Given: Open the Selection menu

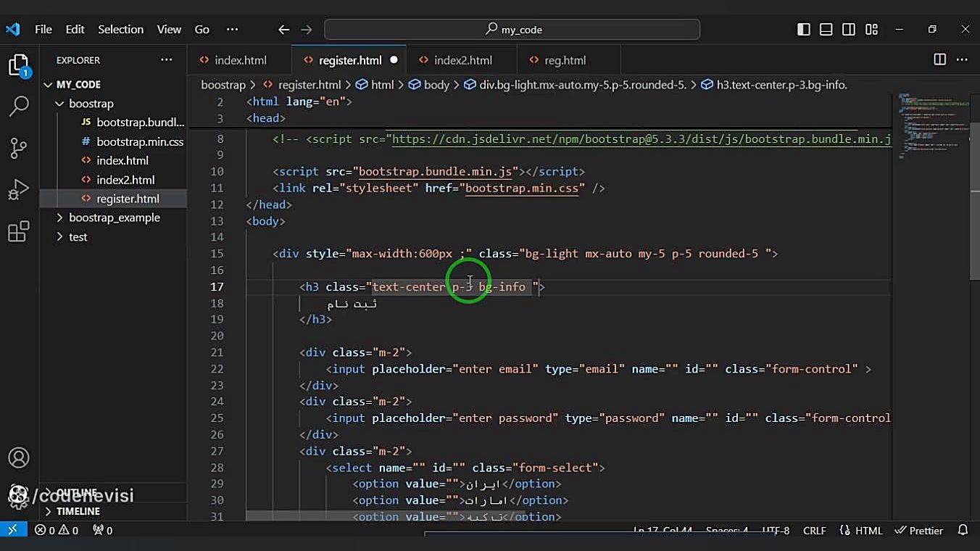Looking at the screenshot, I should click(x=120, y=30).
